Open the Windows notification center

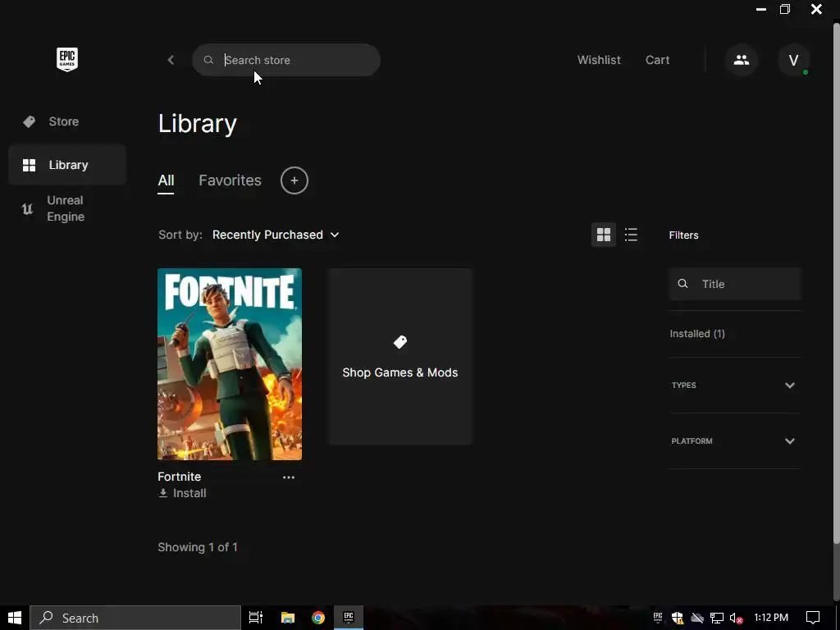(x=813, y=618)
